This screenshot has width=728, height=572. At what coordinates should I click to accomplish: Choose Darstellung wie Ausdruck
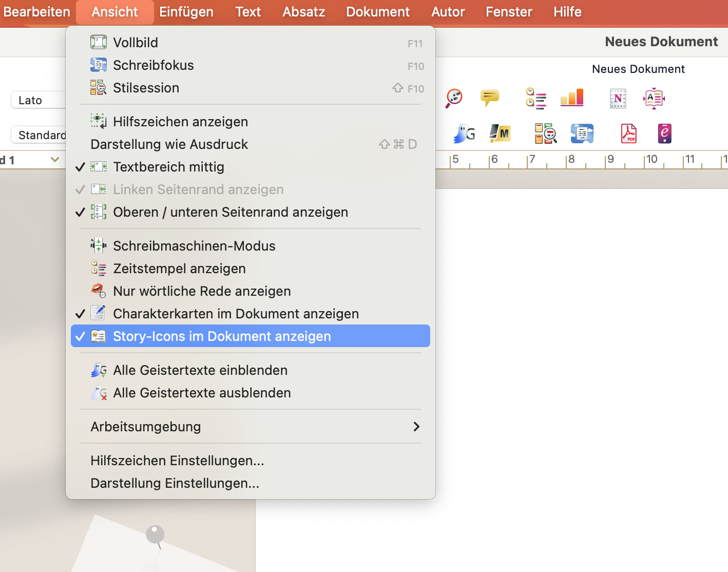click(251, 144)
